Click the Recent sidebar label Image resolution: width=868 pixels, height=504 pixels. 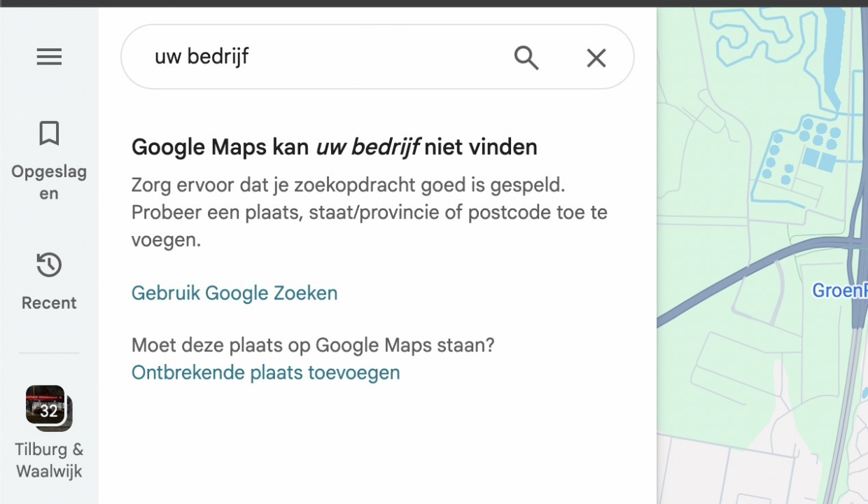click(x=49, y=302)
